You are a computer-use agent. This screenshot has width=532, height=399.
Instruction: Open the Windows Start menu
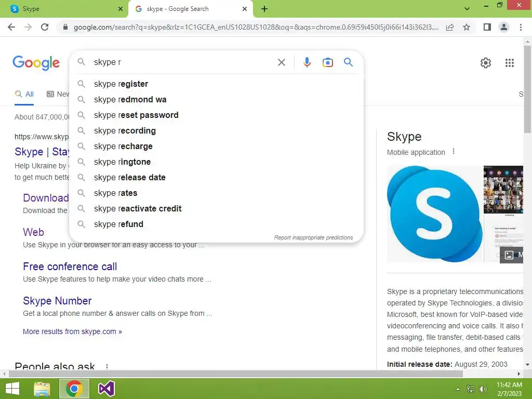click(x=12, y=389)
